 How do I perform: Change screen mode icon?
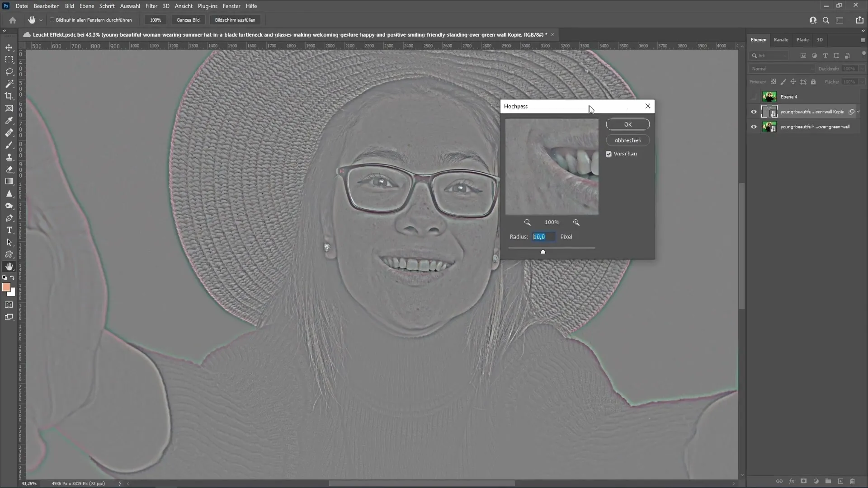[x=9, y=317]
